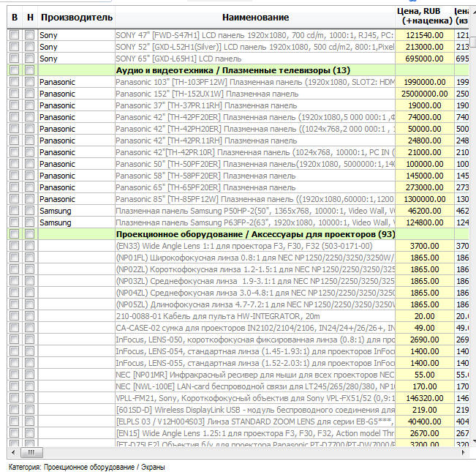Tick the В checkbox for Panasonic 103" TH-103PF12W

point(14,82)
